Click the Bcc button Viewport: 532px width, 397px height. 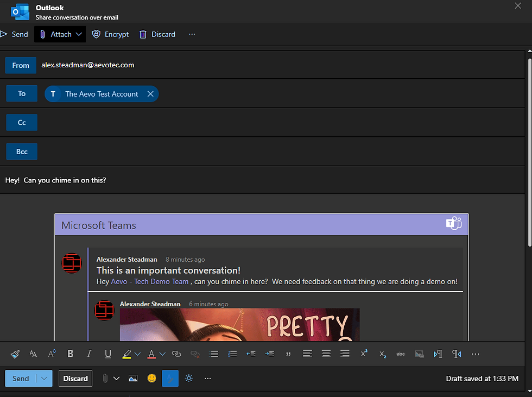click(x=22, y=152)
